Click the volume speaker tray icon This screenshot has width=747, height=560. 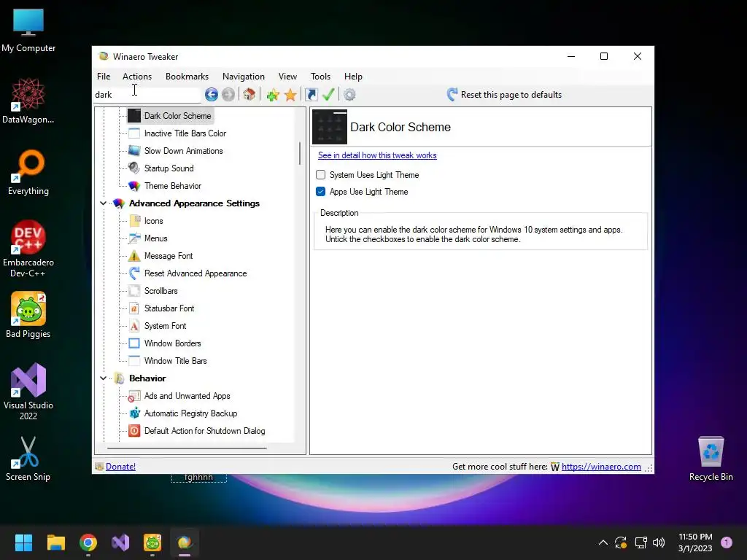click(x=659, y=542)
